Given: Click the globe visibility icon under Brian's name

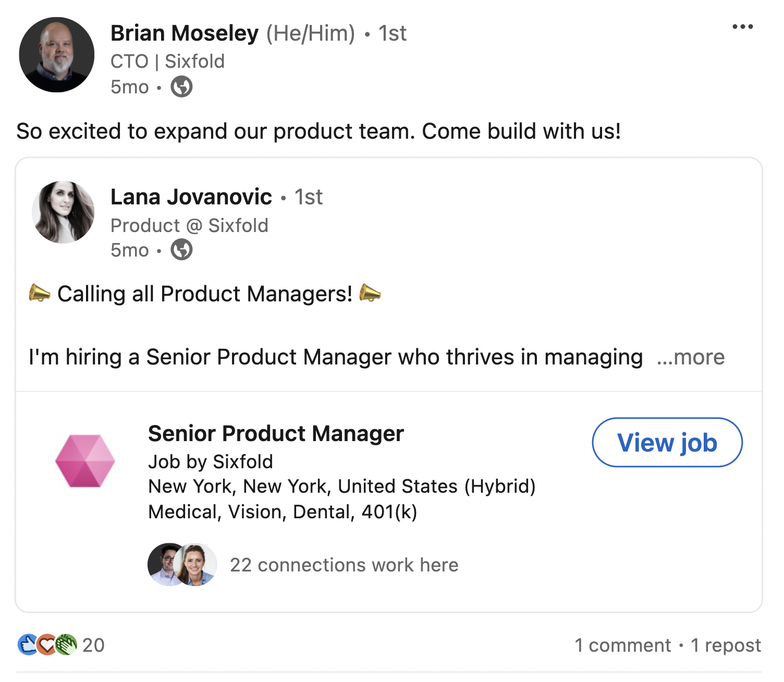Looking at the screenshot, I should 182,87.
